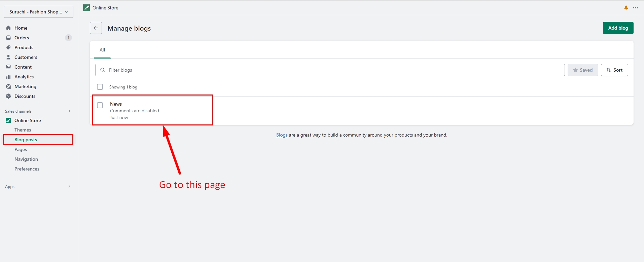
Task: Click the Marketing target icon
Action: pos(8,86)
